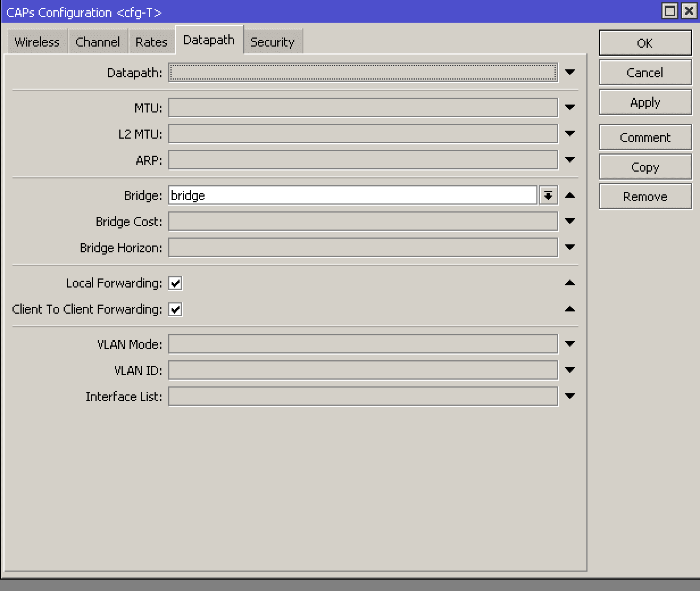Toggle Client To Client Forwarding checkbox
The width and height of the screenshot is (700, 591).
[175, 309]
